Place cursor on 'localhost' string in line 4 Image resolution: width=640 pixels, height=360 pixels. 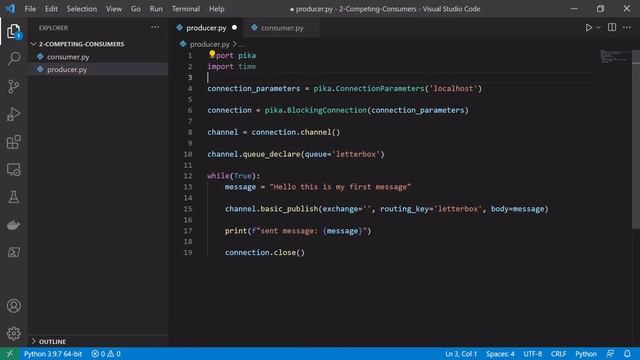tap(453, 88)
